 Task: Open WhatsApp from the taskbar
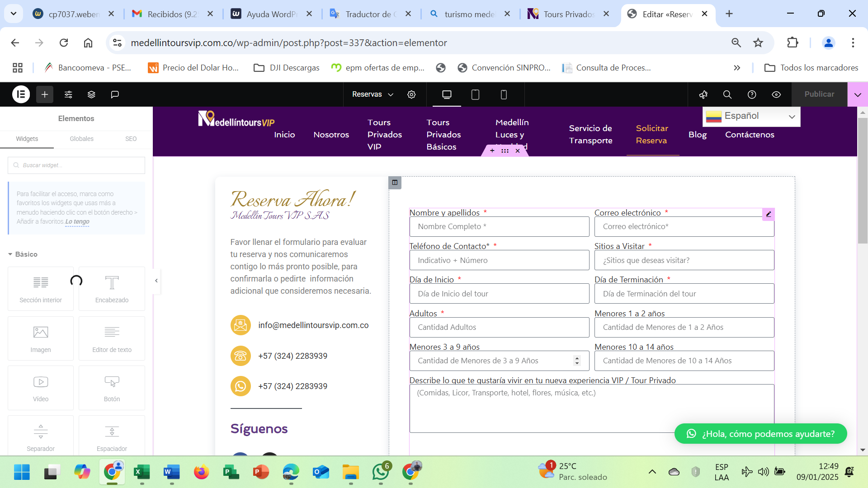click(381, 473)
